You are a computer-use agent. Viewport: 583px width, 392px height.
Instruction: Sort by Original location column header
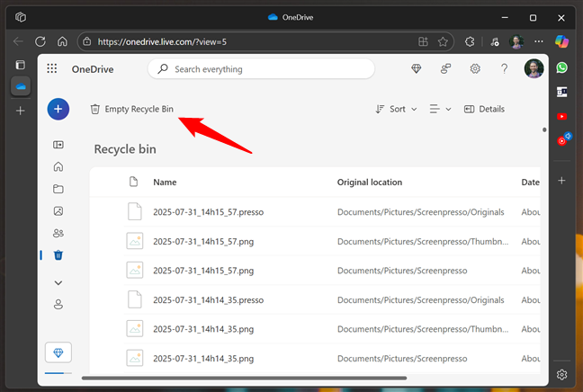[x=370, y=183]
